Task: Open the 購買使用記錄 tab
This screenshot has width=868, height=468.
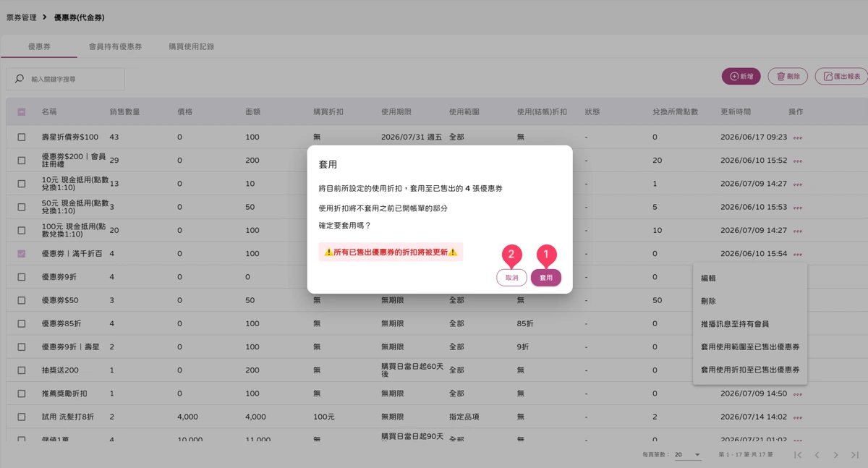Action: coord(191,46)
